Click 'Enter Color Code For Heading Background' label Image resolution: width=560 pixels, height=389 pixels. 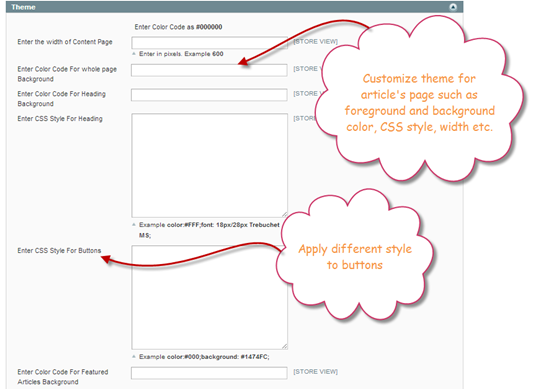pyautogui.click(x=61, y=99)
